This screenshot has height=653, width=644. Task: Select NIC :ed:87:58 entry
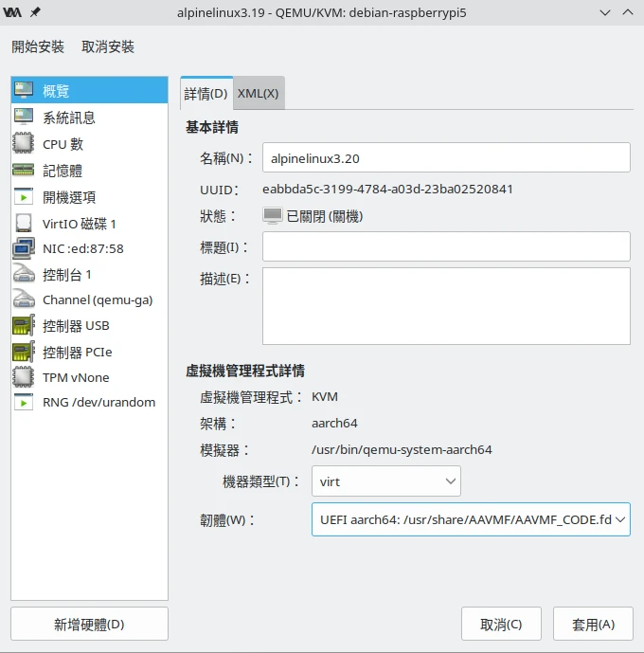pyautogui.click(x=89, y=248)
